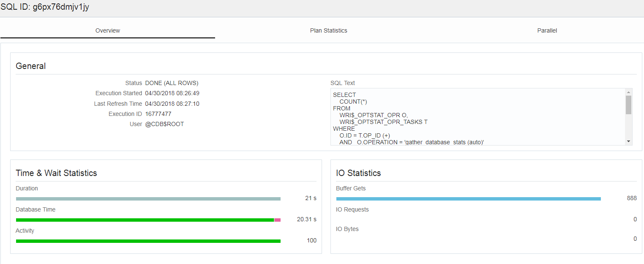Click the Database Time value 20.31 s
Image resolution: width=644 pixels, height=264 pixels.
[307, 219]
